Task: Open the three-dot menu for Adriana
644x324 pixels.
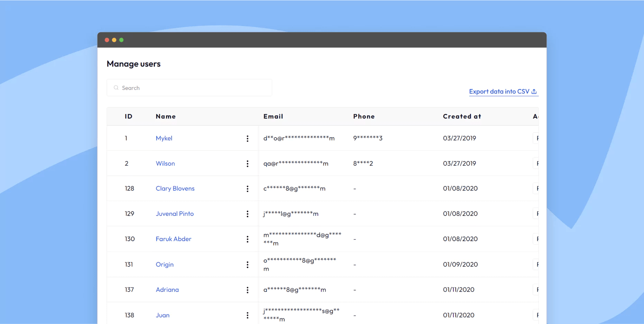Action: [x=247, y=290]
